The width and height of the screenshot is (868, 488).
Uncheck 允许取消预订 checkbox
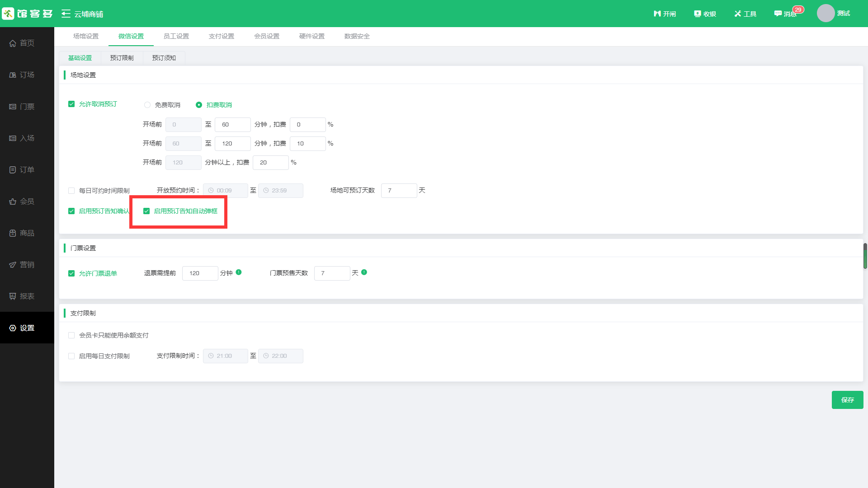[71, 104]
